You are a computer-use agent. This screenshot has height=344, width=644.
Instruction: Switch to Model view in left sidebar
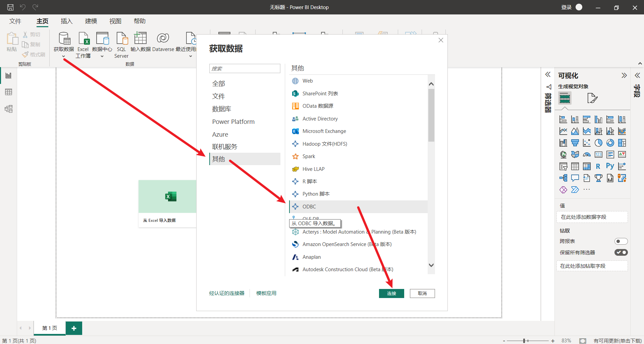pyautogui.click(x=8, y=109)
